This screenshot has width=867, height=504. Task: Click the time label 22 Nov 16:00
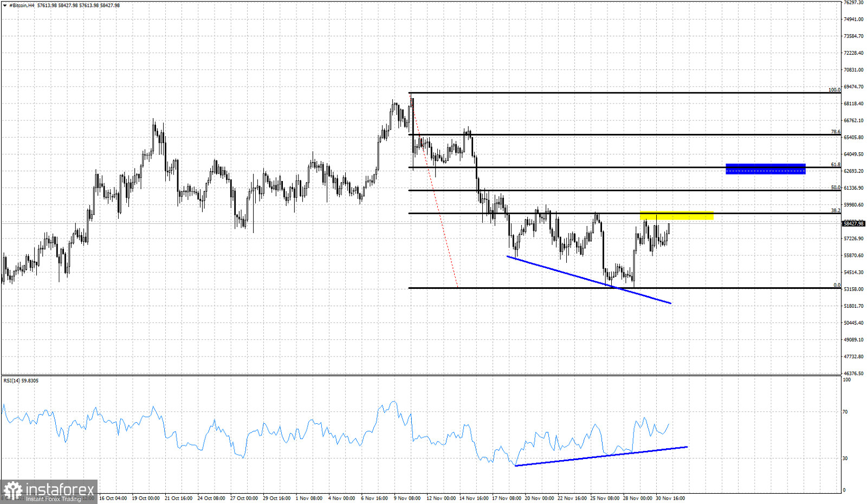click(x=572, y=498)
